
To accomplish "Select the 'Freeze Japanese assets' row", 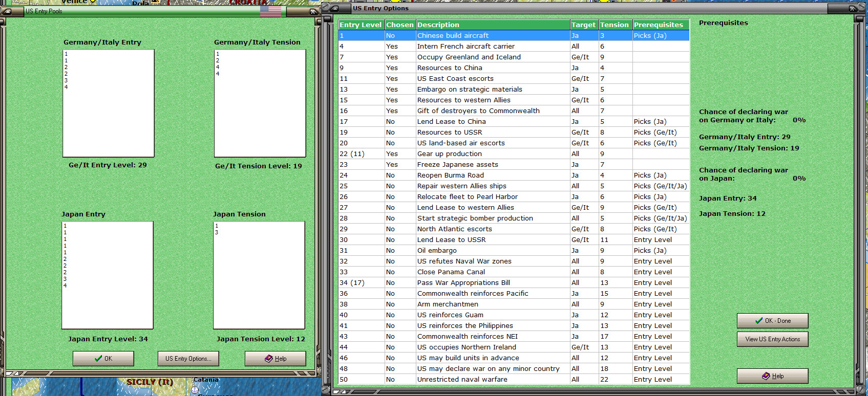I will (x=514, y=165).
